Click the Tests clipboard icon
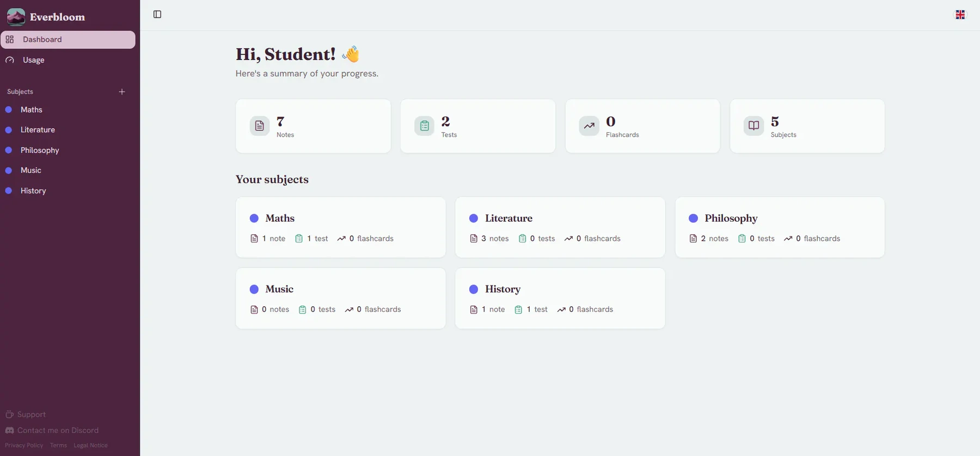Image resolution: width=980 pixels, height=456 pixels. [424, 126]
